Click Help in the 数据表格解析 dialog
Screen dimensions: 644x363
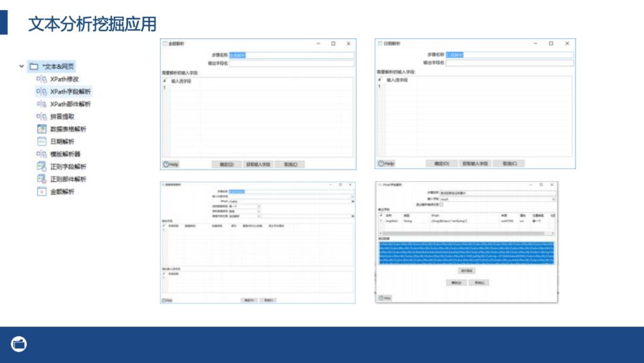[167, 300]
